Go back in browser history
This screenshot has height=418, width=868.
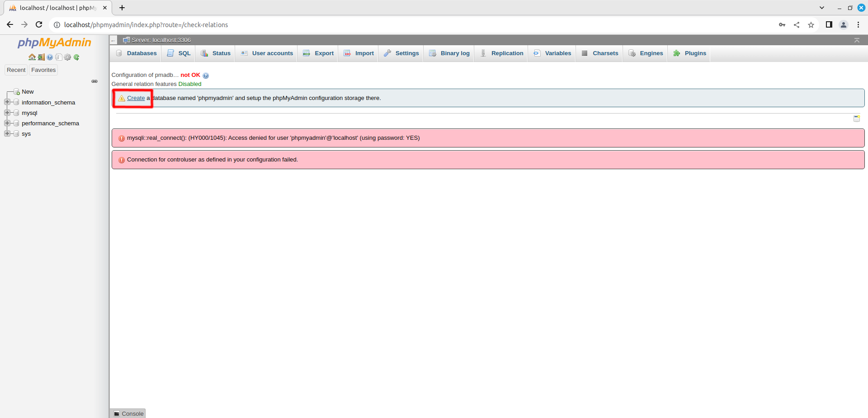(x=10, y=25)
